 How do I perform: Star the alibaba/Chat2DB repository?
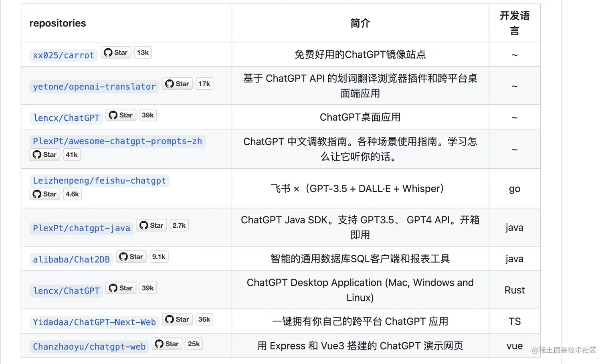131,257
